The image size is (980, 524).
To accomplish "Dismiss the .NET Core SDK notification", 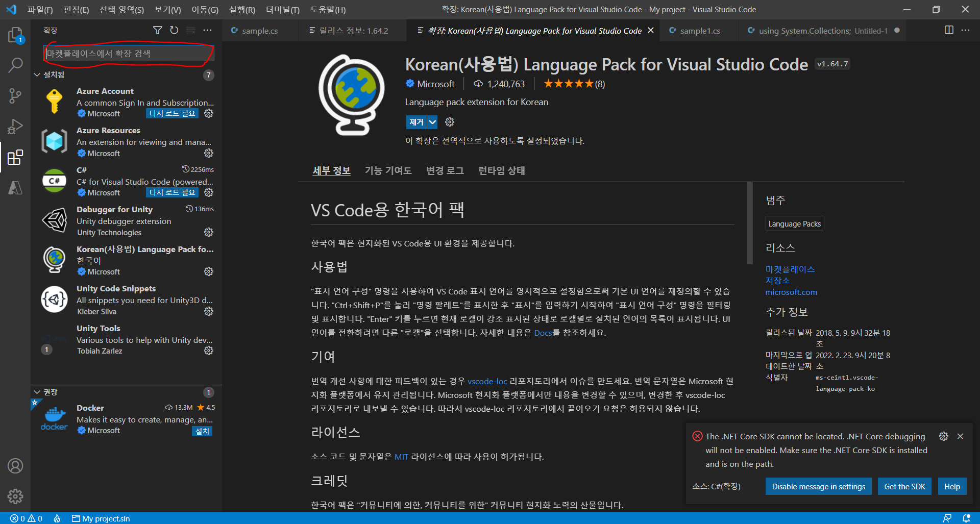I will 960,436.
